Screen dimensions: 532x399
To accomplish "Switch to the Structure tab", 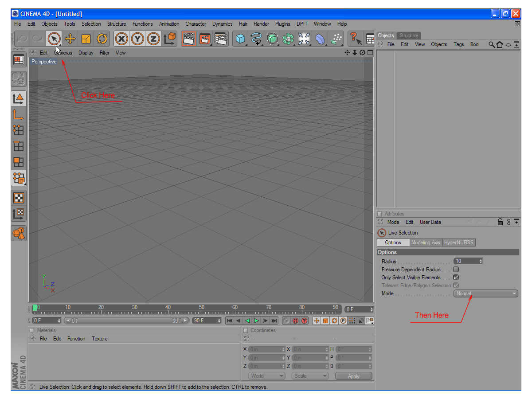I will pos(409,35).
